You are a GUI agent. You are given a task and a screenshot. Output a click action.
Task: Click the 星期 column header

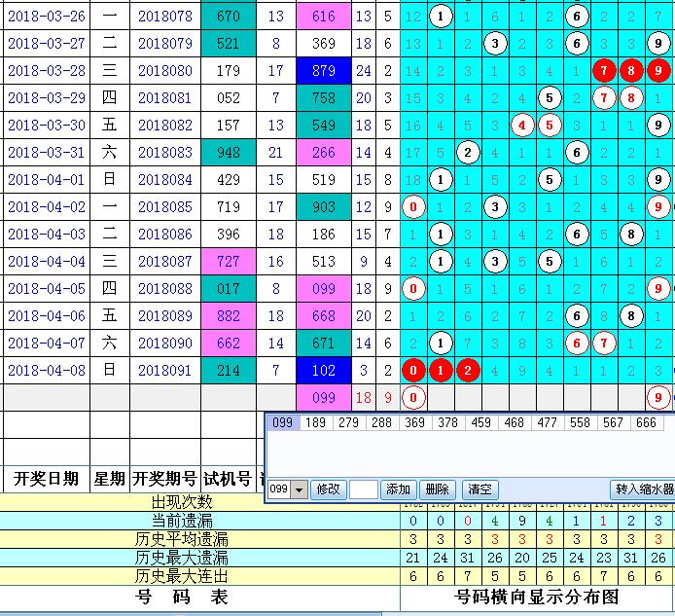(x=109, y=478)
